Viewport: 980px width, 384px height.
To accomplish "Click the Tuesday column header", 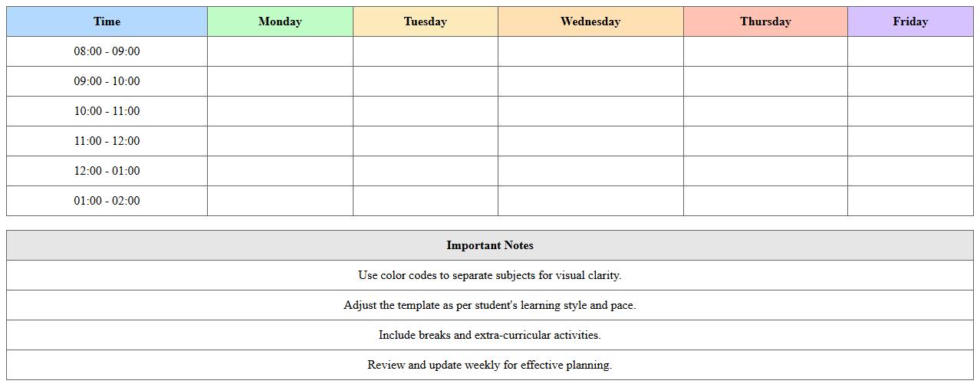I will point(425,21).
